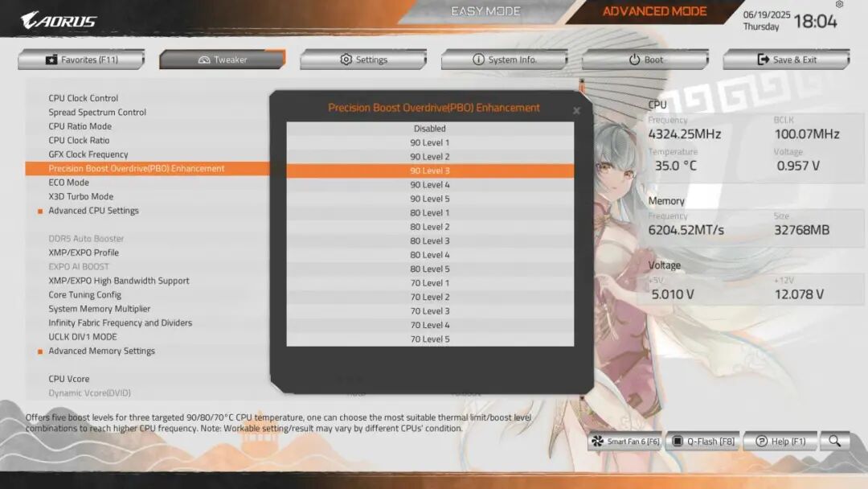868x489 pixels.
Task: Select the 90 Level 3 option
Action: (x=430, y=170)
